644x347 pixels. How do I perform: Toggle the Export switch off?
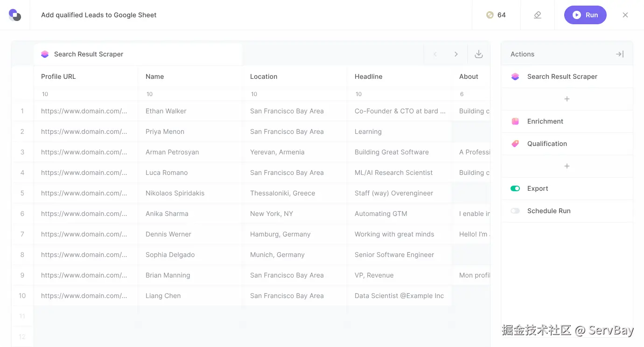tap(515, 188)
